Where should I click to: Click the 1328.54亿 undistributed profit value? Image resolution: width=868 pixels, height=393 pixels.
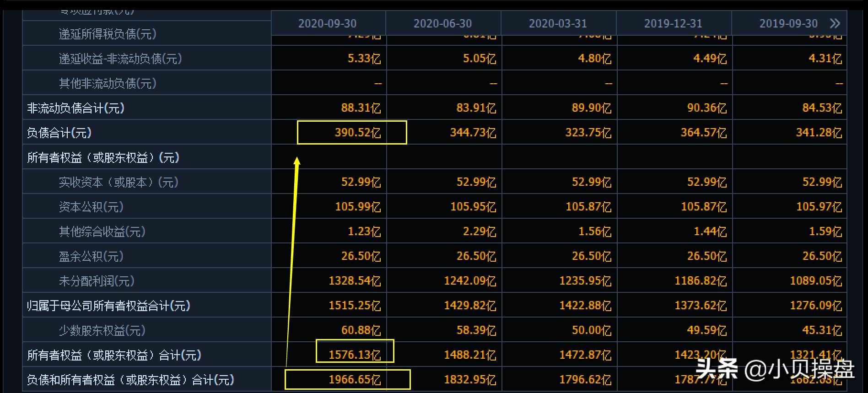pyautogui.click(x=355, y=281)
